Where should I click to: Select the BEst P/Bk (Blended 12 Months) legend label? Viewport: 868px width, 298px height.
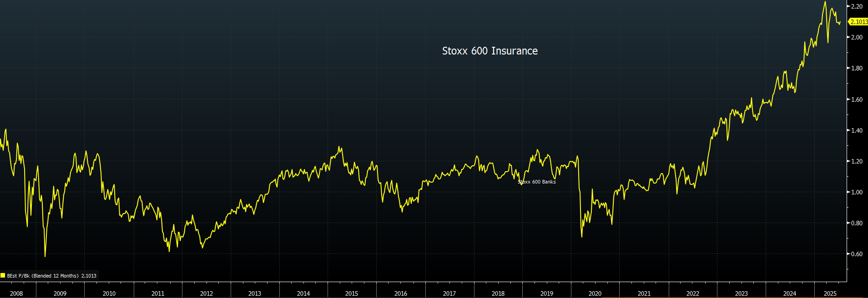(43, 276)
